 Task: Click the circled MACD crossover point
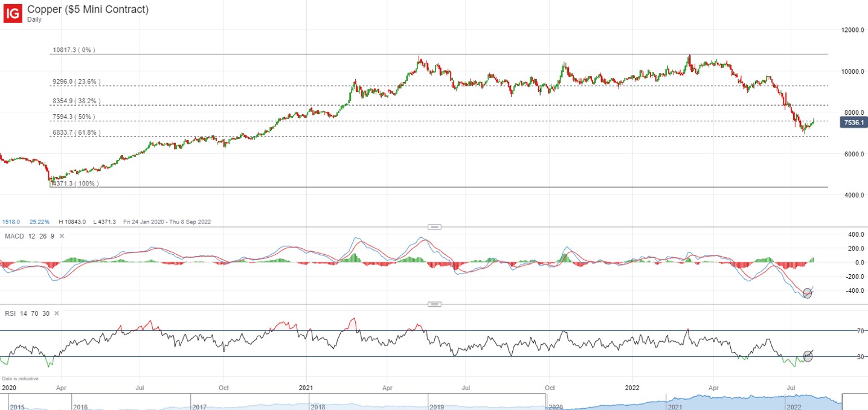(x=808, y=293)
